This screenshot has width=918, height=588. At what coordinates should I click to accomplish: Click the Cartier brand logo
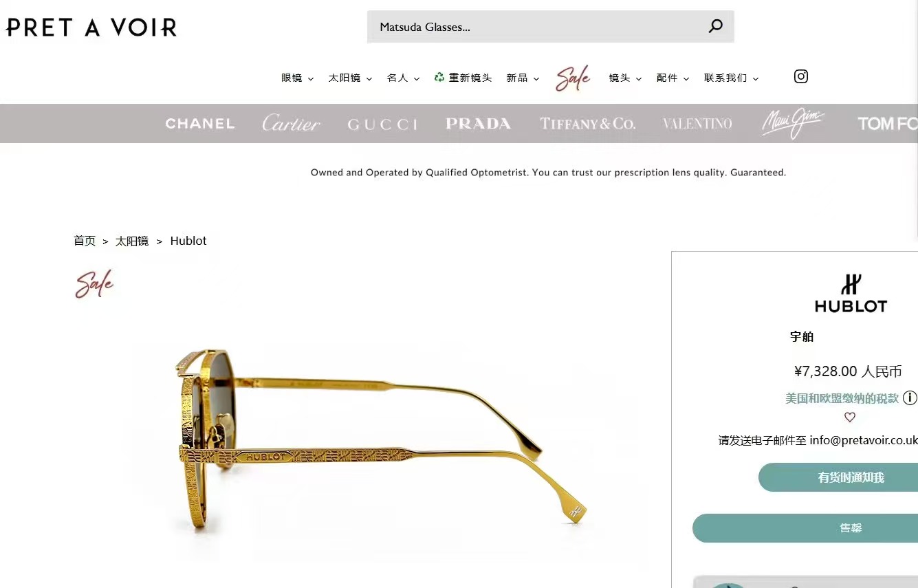point(292,123)
